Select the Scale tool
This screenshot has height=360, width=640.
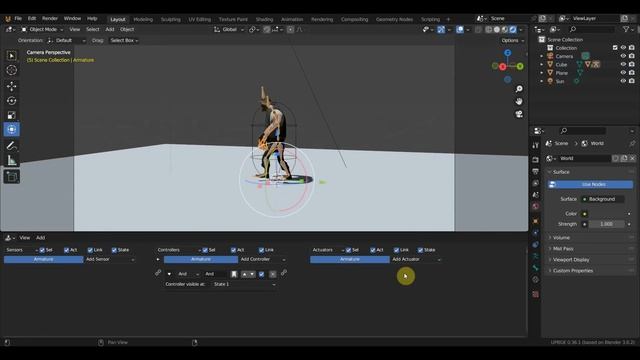click(x=11, y=116)
